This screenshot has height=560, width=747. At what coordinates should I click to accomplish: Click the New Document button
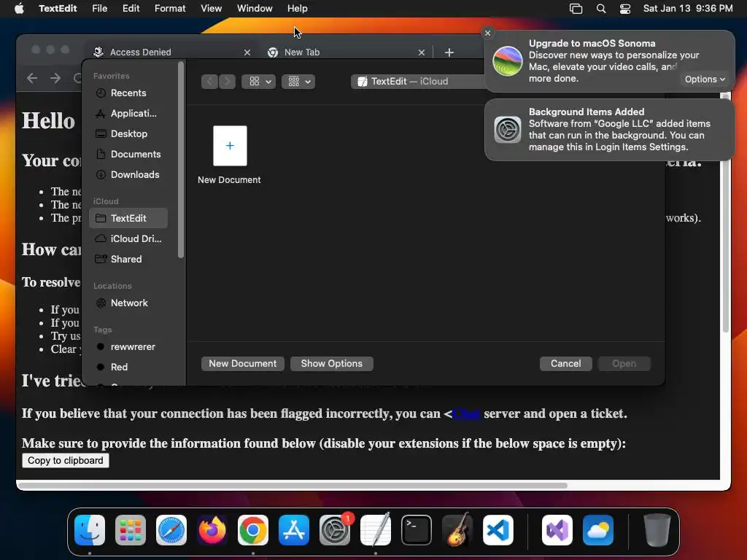242,364
